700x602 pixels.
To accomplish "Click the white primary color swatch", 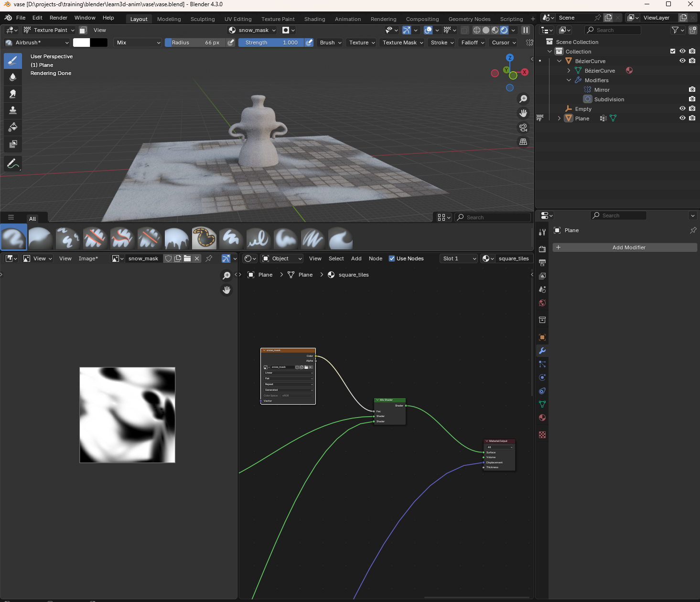I will click(81, 43).
